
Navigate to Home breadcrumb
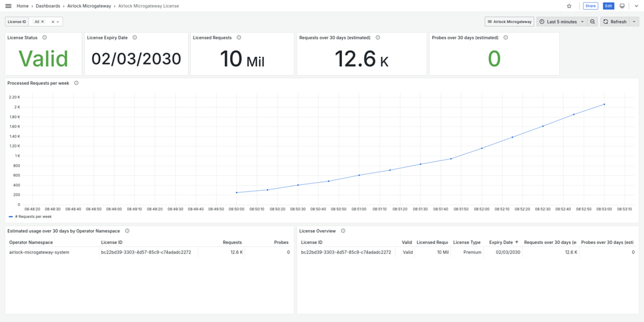coord(23,6)
